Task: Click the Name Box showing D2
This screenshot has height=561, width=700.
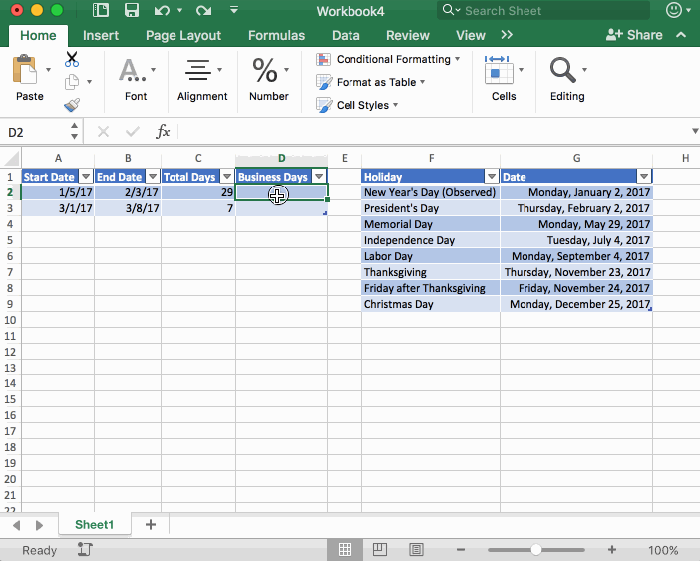Action: 36,132
